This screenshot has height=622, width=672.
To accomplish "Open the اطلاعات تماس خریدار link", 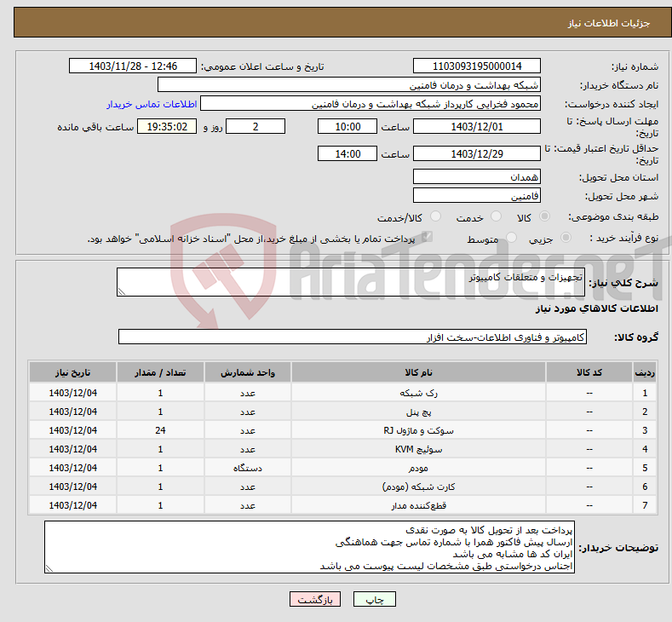I will pos(152,104).
